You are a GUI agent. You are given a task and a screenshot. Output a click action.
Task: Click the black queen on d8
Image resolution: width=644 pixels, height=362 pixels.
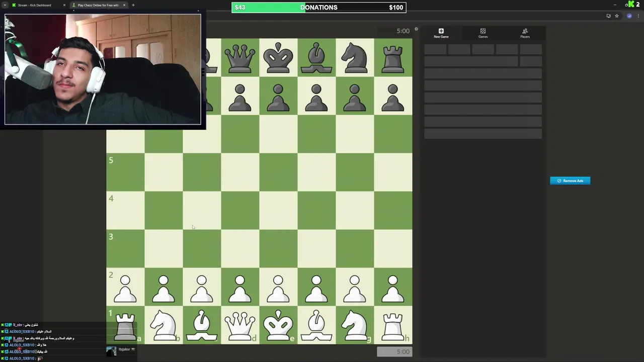[x=240, y=58]
